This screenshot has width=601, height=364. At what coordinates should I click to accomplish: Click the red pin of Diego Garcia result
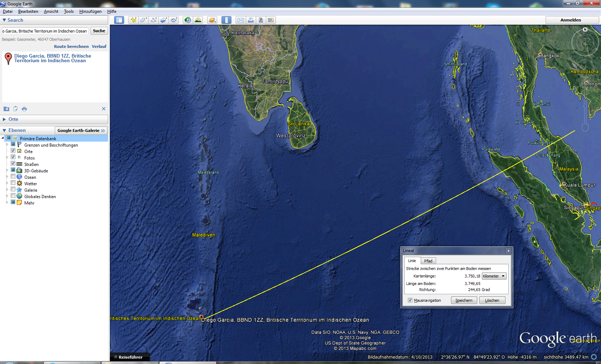(8, 58)
